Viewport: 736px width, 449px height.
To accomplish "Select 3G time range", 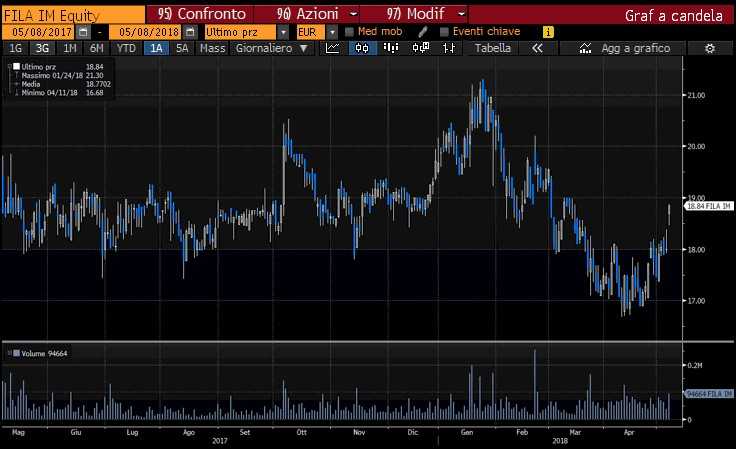I will (43, 48).
